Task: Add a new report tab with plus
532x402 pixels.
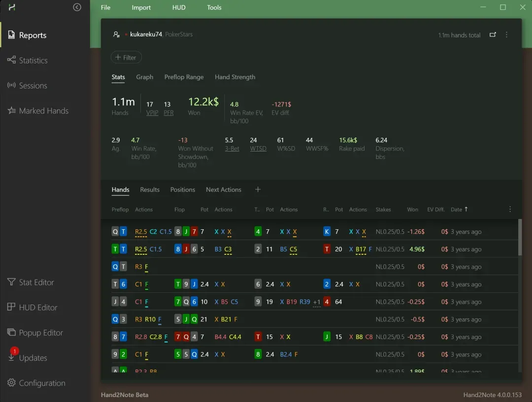Action: click(x=258, y=190)
